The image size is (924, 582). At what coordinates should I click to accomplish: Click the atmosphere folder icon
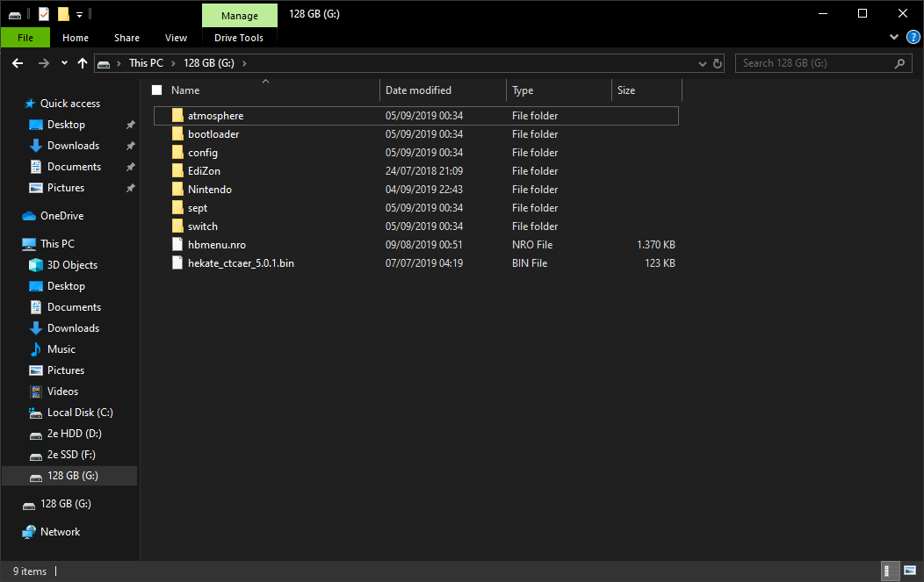177,116
